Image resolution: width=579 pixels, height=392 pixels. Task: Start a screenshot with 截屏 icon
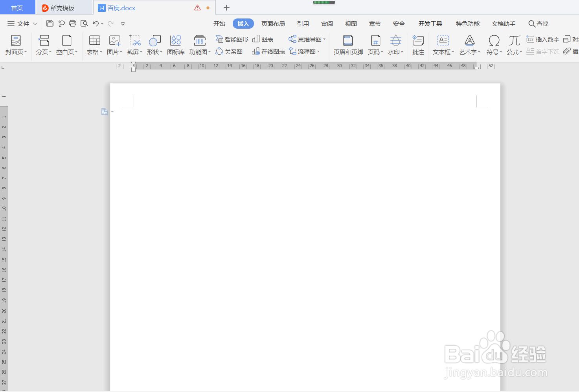point(135,40)
